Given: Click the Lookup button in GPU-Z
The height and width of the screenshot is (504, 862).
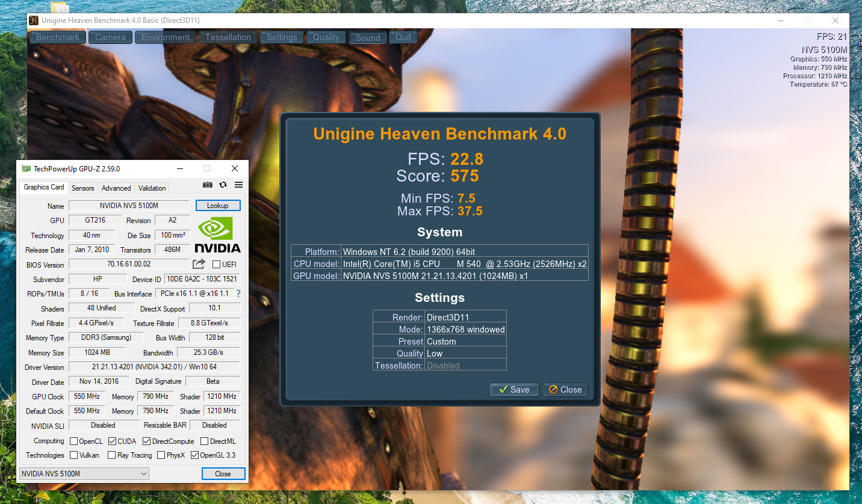Looking at the screenshot, I should point(218,206).
